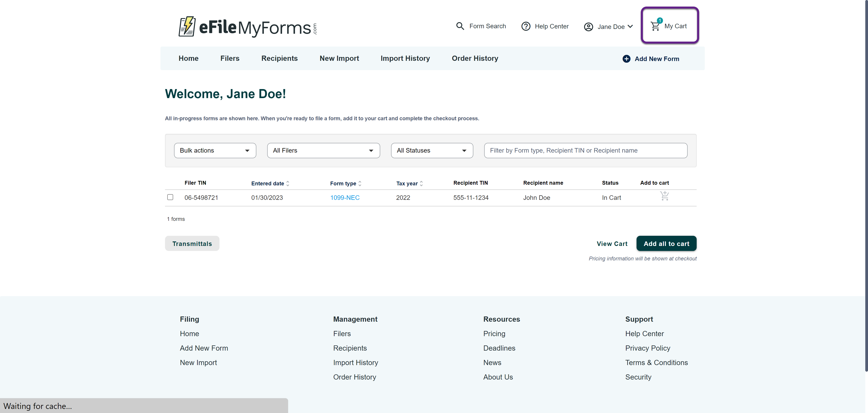The width and height of the screenshot is (868, 413).
Task: Open the My Cart shopping cart icon
Action: [655, 26]
